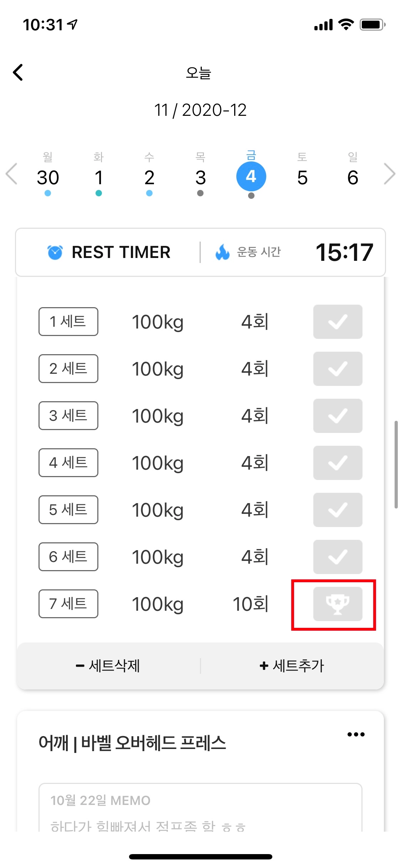The width and height of the screenshot is (401, 868).
Task: Tap the 11 / 2020-12 date header
Action: 200,110
